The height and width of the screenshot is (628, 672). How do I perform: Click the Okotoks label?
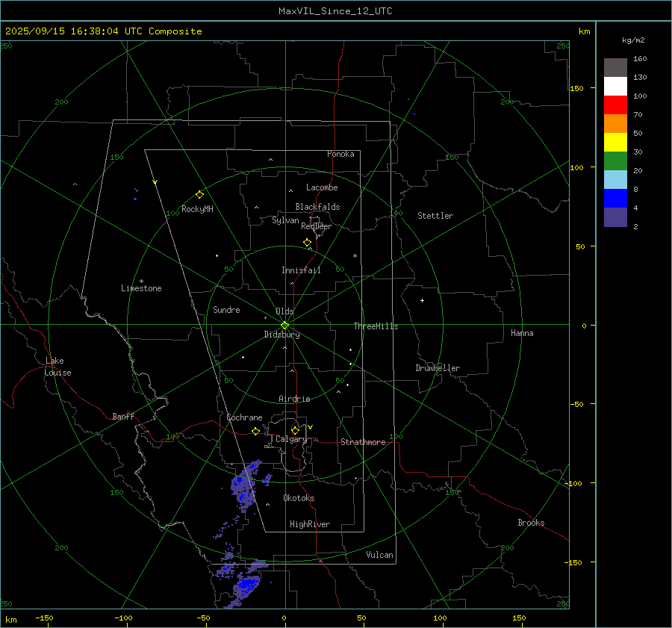[299, 498]
